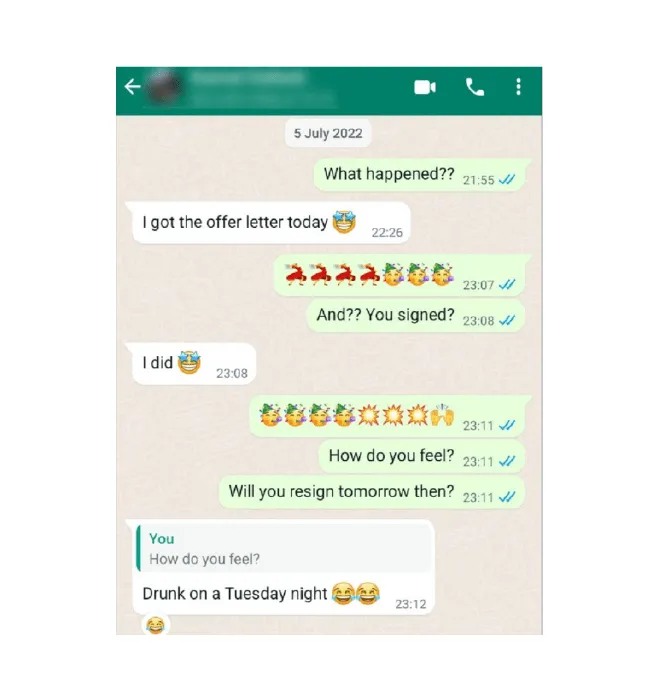The height and width of the screenshot is (700, 664).
Task: Select the 'I did' reply message
Action: point(192,364)
